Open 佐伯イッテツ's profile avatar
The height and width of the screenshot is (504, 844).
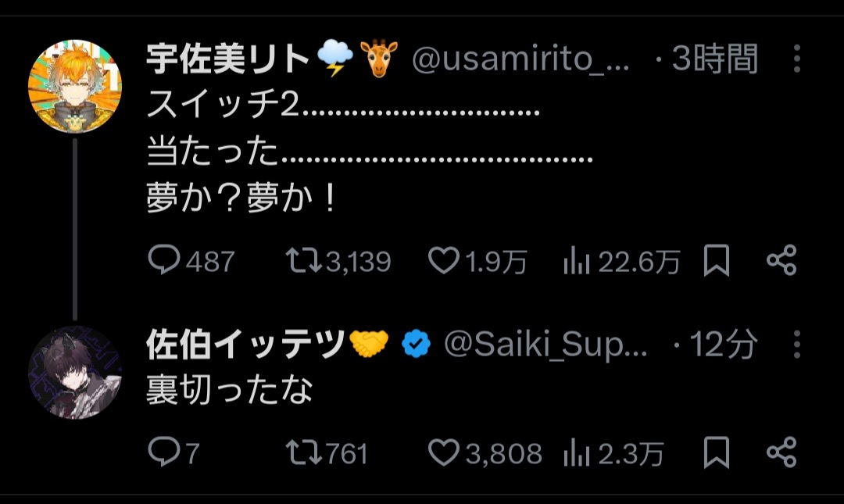click(75, 372)
